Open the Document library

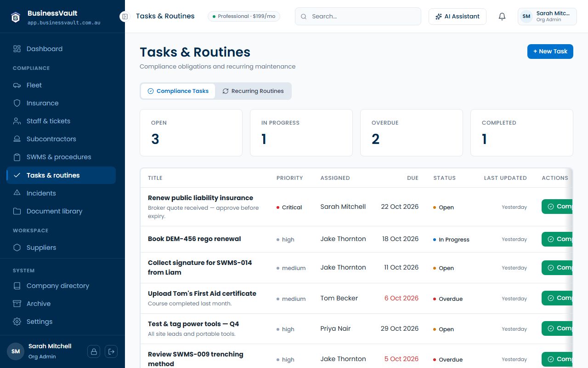61,211
